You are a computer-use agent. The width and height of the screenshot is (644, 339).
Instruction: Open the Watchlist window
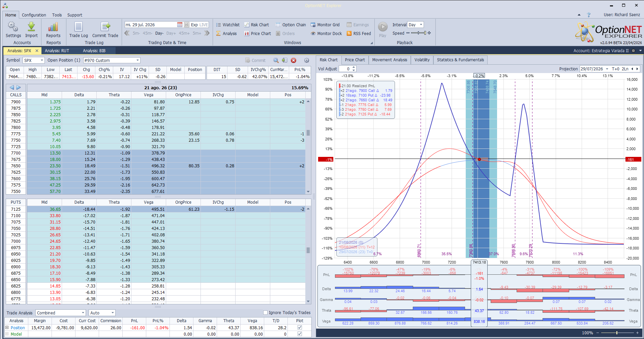[228, 25]
